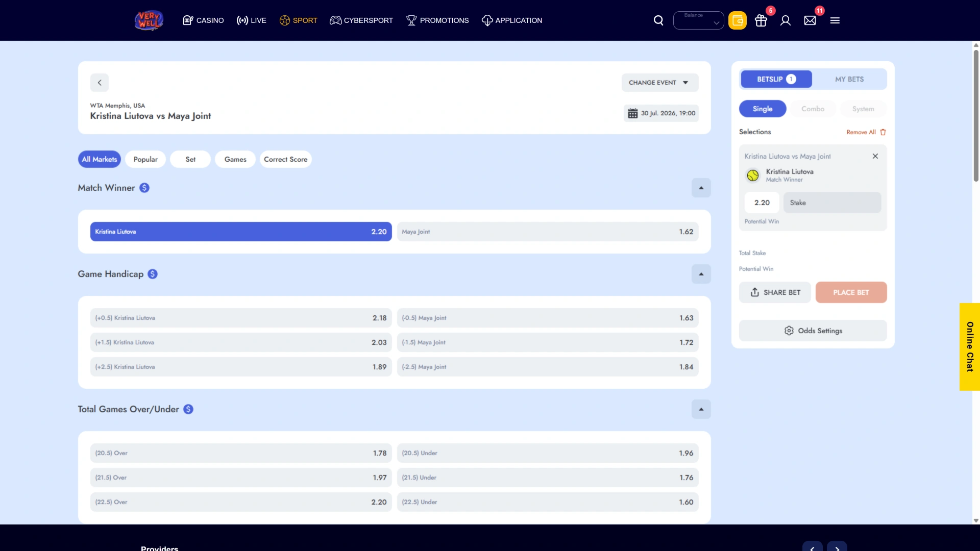The image size is (980, 551).
Task: Pick (-2.5) Maya Joint at 1.84
Action: click(548, 367)
